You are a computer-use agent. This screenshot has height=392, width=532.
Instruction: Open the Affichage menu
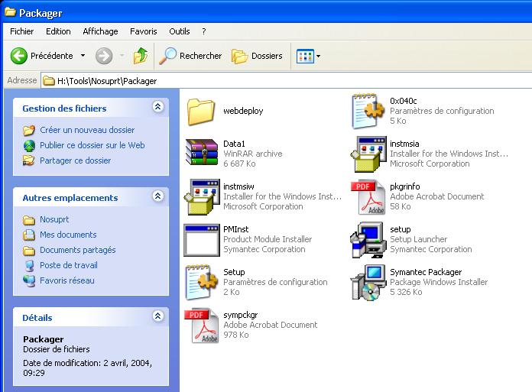[100, 31]
